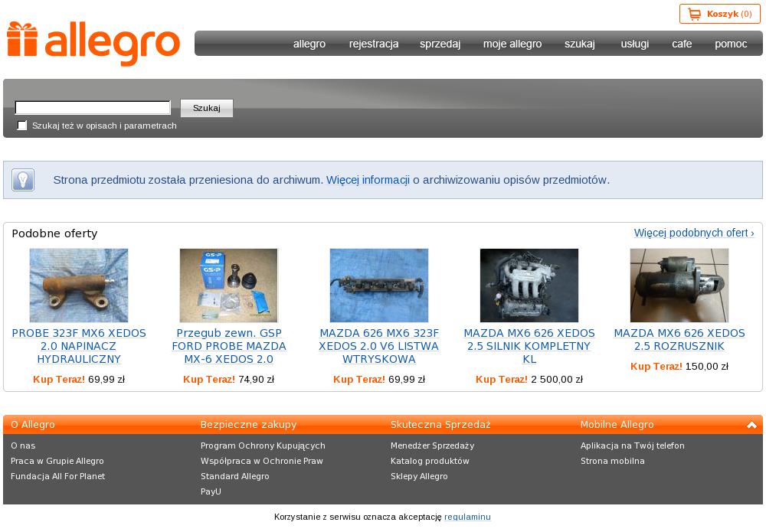
Task: Click the Allegro gift-box logo
Action: pyautogui.click(x=93, y=44)
